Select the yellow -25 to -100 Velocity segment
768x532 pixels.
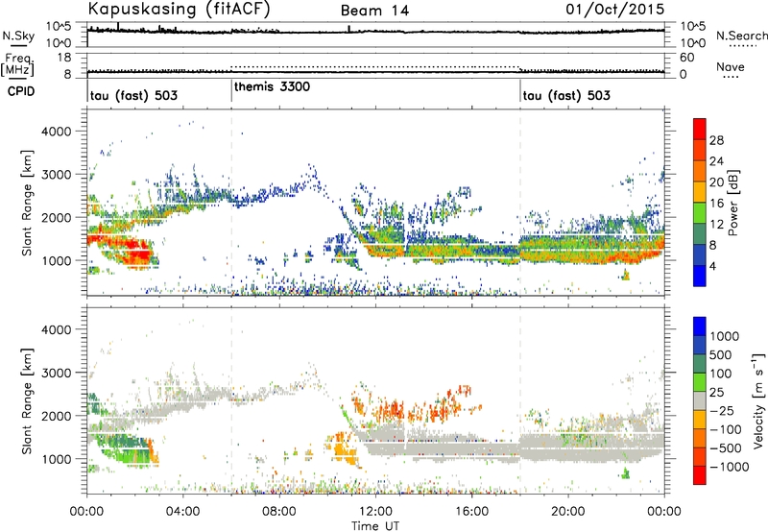[700, 420]
